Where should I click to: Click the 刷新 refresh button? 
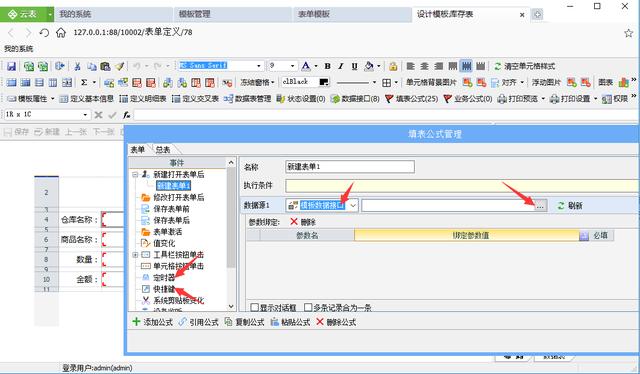coord(570,205)
